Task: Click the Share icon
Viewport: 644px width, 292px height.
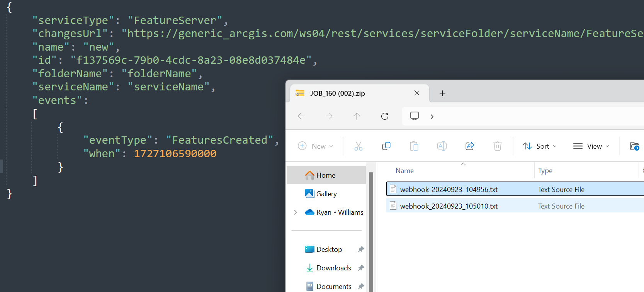Action: [x=470, y=146]
